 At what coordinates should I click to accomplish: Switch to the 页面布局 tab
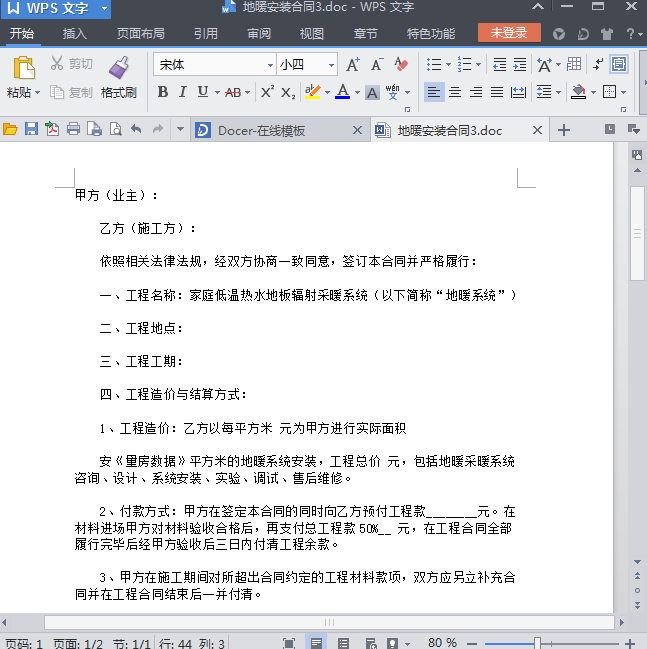pos(140,34)
